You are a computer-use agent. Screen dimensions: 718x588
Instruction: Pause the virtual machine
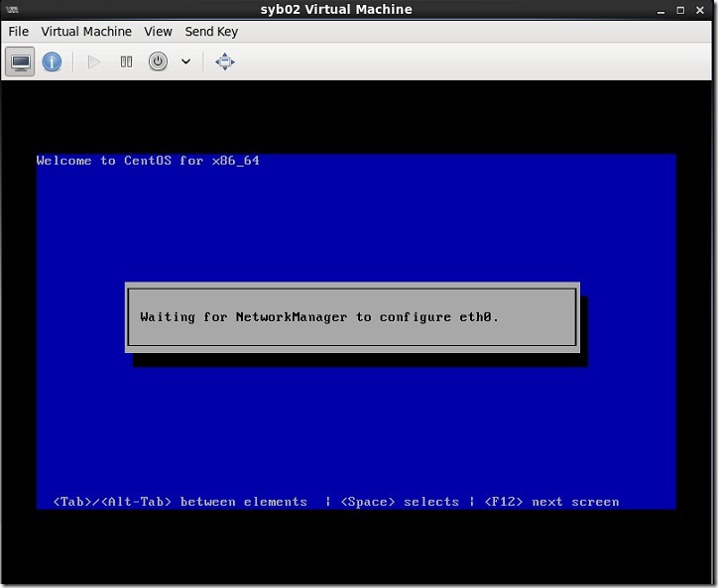[x=126, y=61]
